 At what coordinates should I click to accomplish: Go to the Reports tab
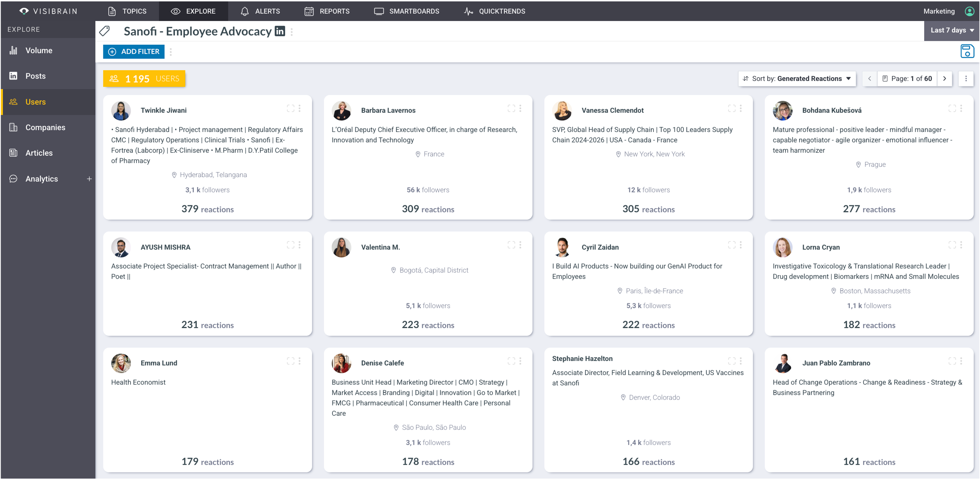327,11
